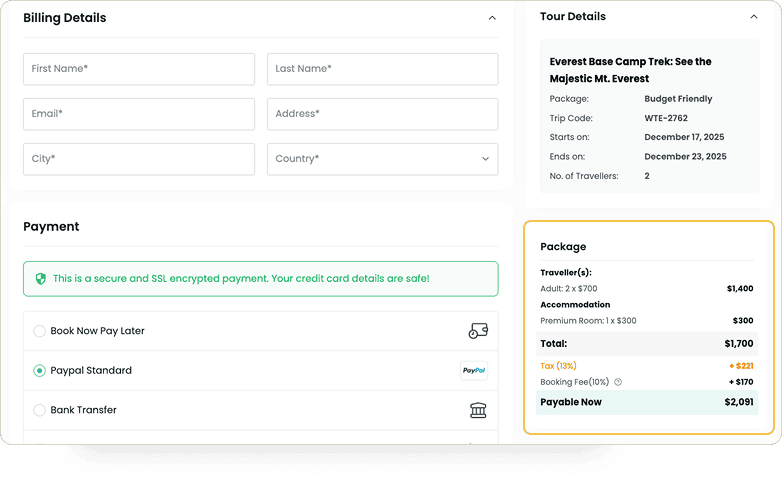Screen dimensions: 782x479
Task: Click the PayPal logo icon
Action: click(474, 370)
